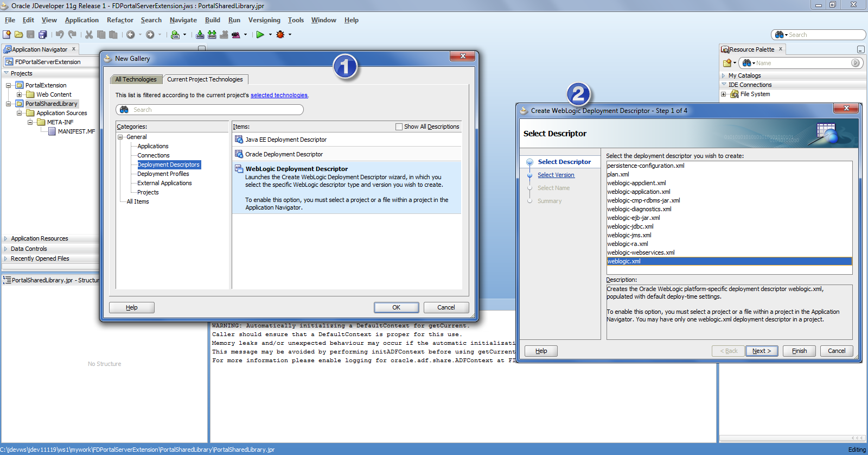Collapse the META-INF folder node

click(30, 122)
